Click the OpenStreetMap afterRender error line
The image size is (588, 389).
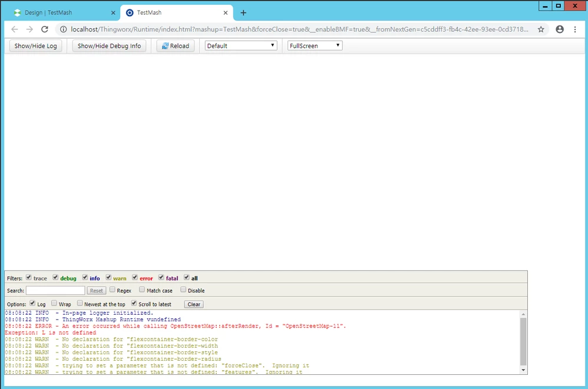176,326
